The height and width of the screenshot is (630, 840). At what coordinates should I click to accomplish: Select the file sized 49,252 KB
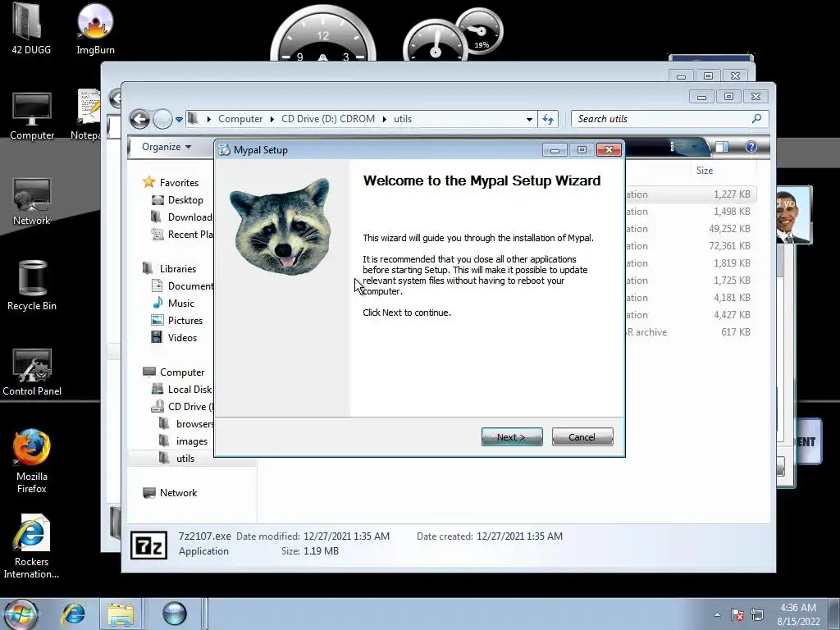coord(691,229)
